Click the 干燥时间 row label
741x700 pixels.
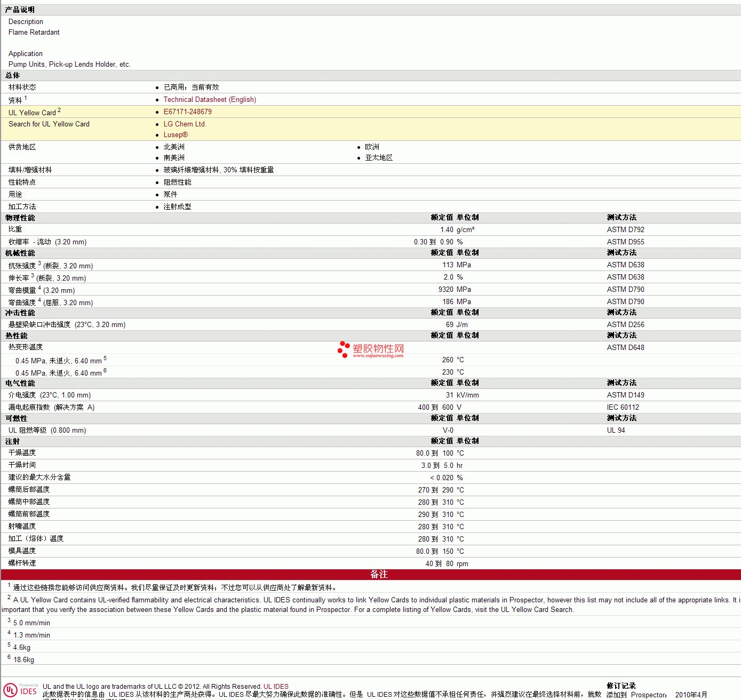pyautogui.click(x=22, y=465)
